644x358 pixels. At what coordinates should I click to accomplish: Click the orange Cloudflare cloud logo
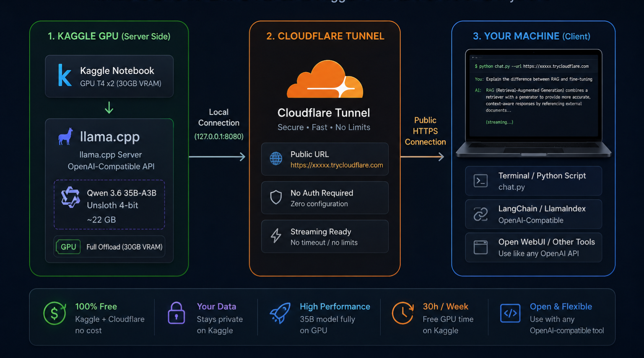325,79
